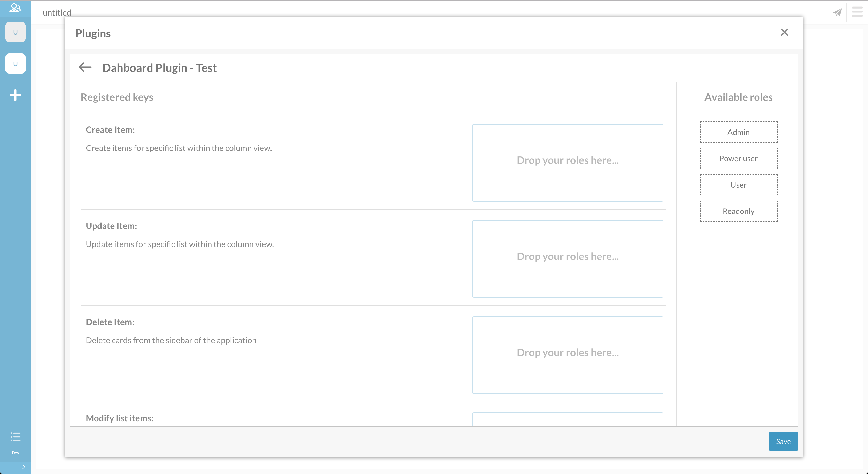868x474 pixels.
Task: Click the 'Delete Item:' heading
Action: pos(110,322)
